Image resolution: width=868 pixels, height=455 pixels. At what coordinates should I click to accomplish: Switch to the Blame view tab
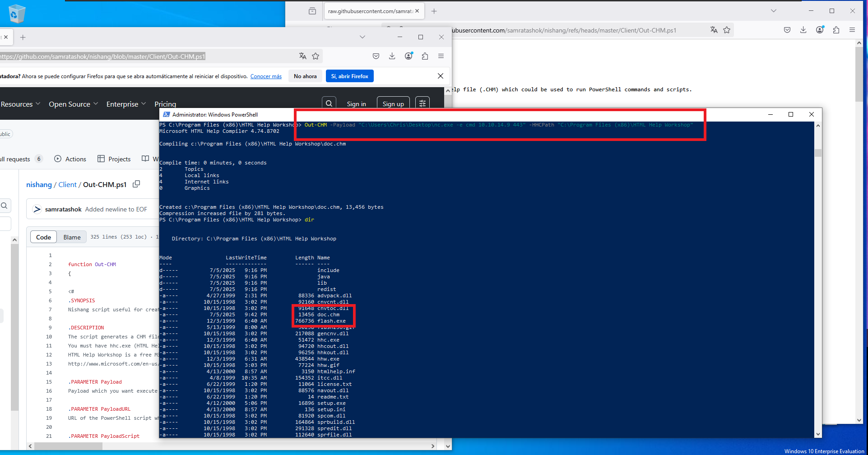pos(72,237)
